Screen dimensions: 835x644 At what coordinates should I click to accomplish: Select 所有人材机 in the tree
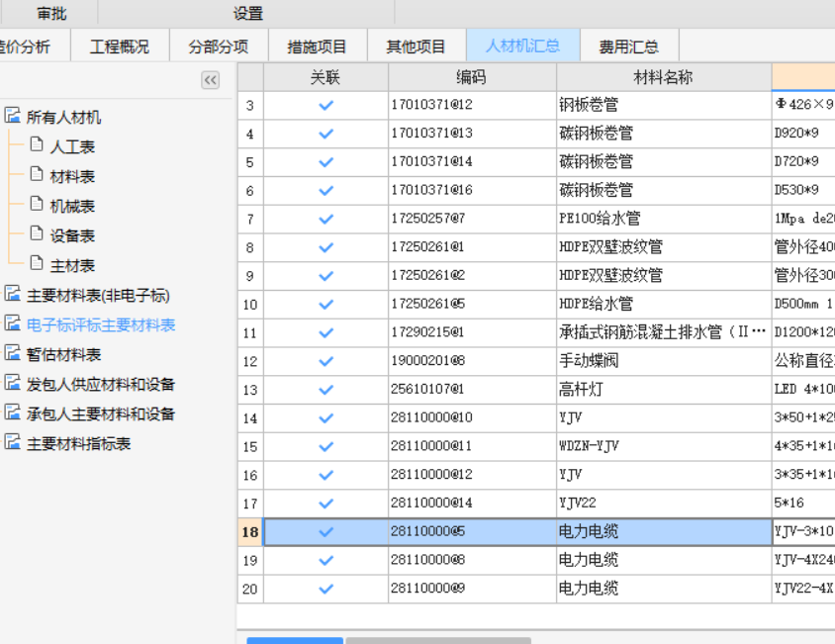64,117
